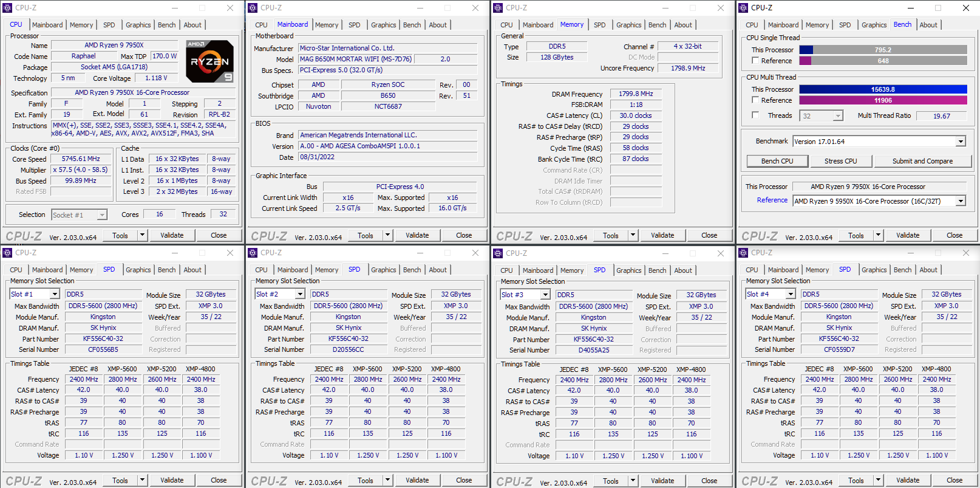Go to the About tab in the Bench window

tap(928, 25)
